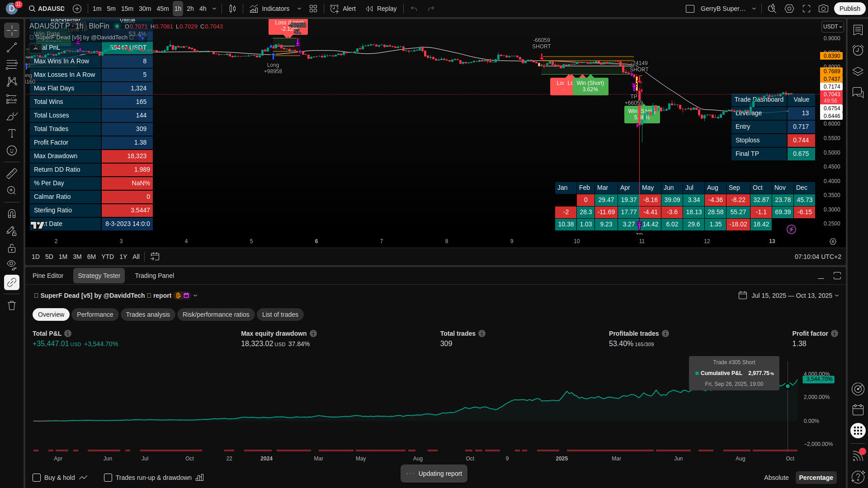Open chart settings gear icon
The image size is (868, 488).
click(x=789, y=9)
